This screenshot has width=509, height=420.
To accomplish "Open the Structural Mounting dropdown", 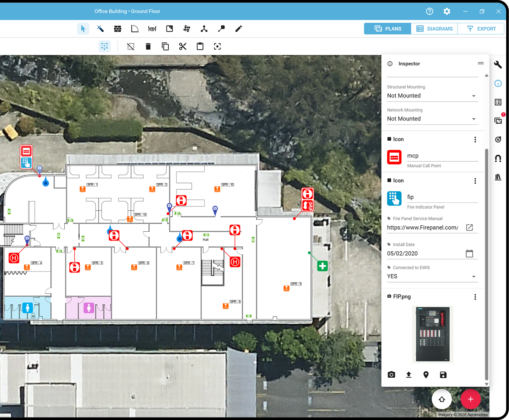I will pyautogui.click(x=474, y=96).
